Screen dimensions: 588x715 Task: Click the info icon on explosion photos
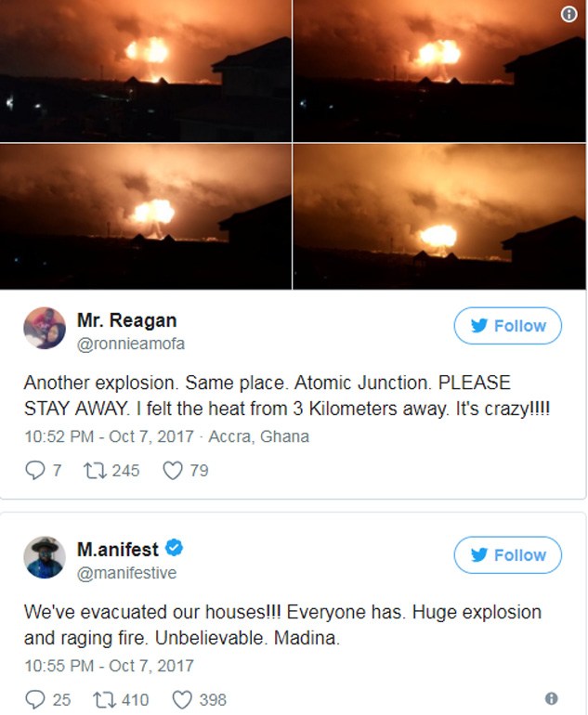coord(568,14)
